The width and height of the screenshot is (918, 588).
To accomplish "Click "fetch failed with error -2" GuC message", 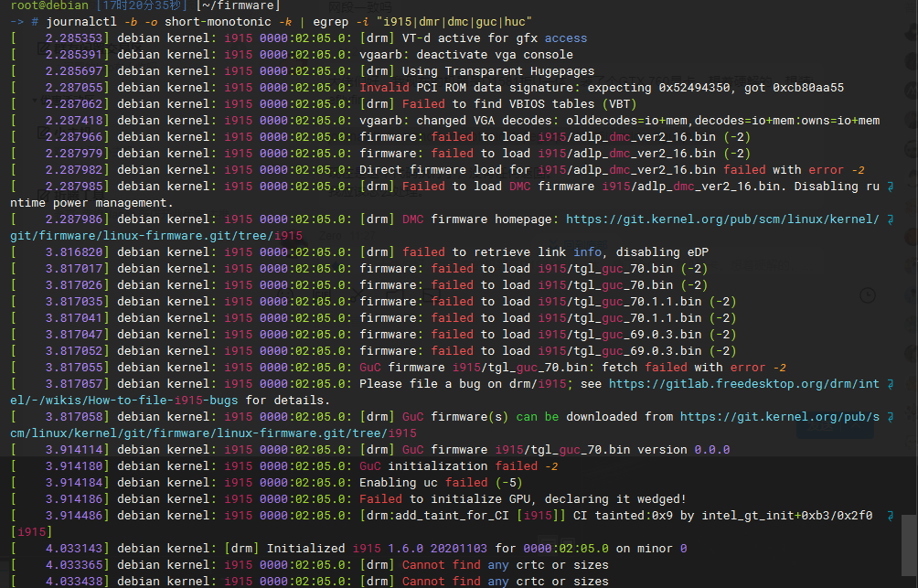I will click(694, 368).
